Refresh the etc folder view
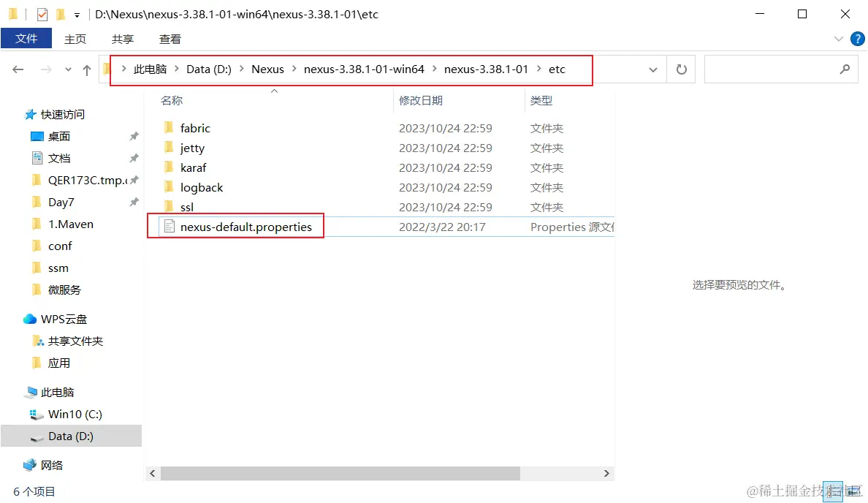 [682, 69]
